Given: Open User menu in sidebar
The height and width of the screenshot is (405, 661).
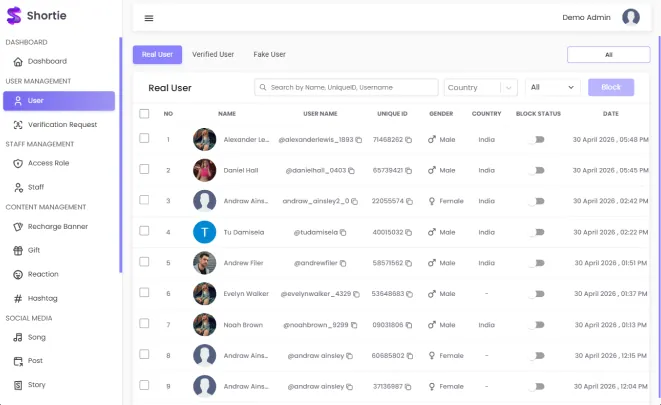Looking at the screenshot, I should 59,101.
